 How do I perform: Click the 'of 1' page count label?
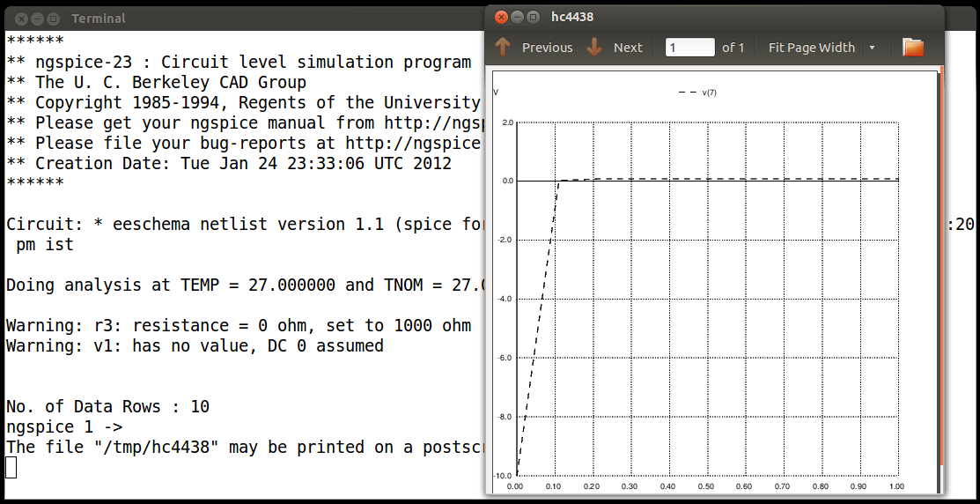click(x=733, y=48)
